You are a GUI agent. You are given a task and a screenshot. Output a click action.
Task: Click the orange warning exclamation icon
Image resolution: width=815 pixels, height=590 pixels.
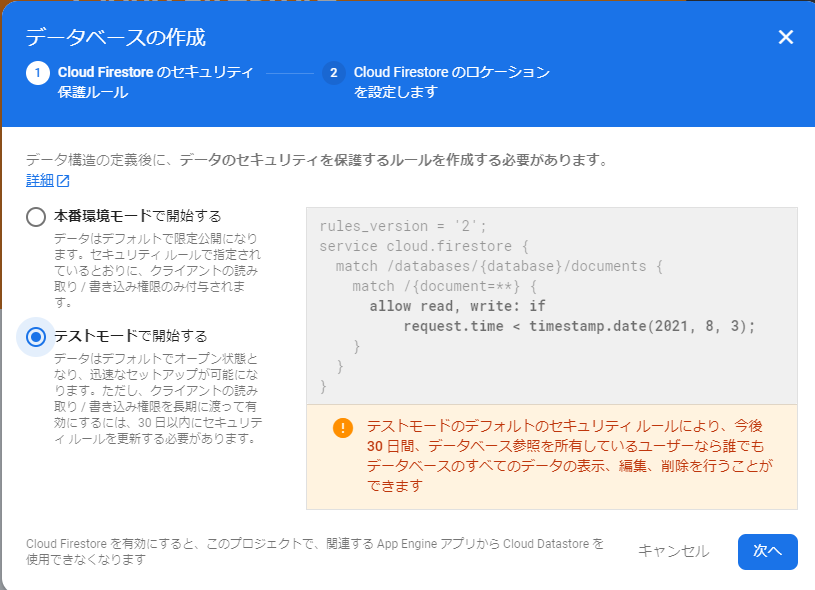(343, 428)
